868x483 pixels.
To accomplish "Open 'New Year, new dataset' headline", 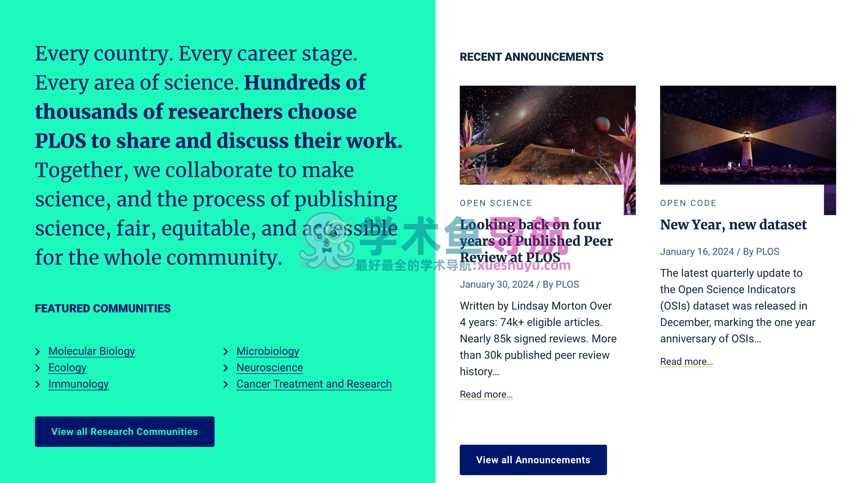I will point(733,225).
